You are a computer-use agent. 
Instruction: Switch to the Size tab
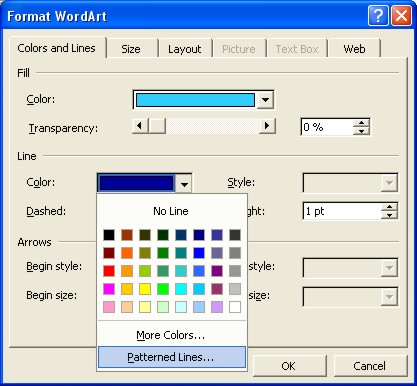[131, 49]
